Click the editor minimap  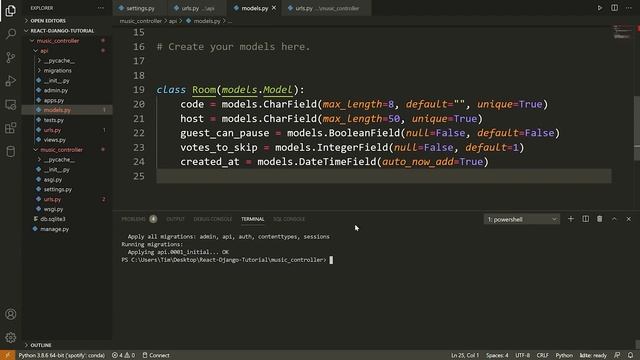[x=622, y=32]
